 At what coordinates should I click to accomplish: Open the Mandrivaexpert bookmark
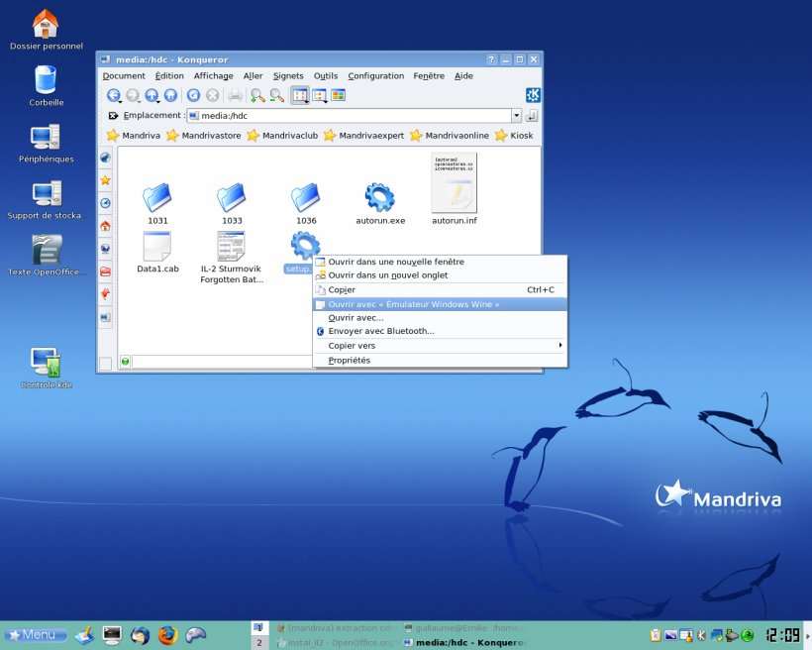(x=364, y=136)
